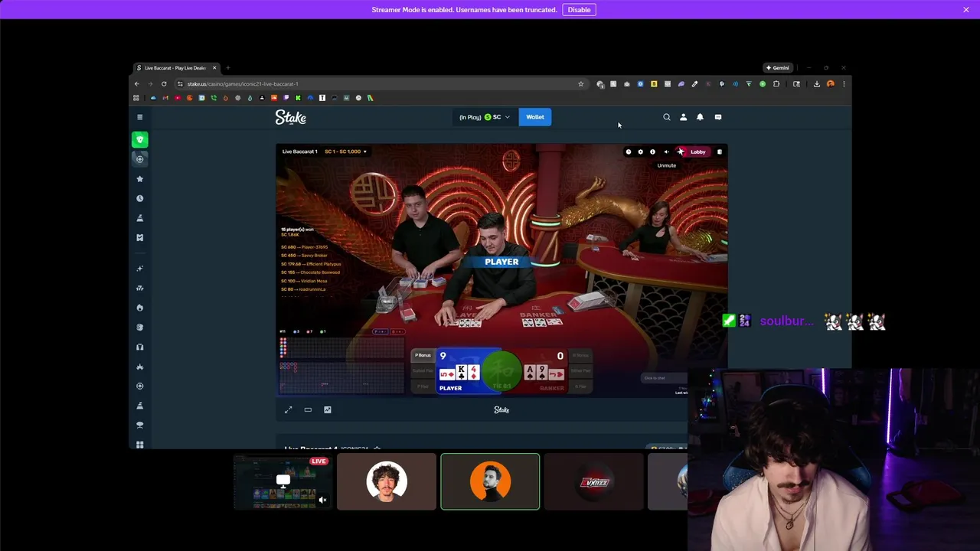Reload the page with browser refresh
Screen dimensions: 980x551
coord(164,84)
